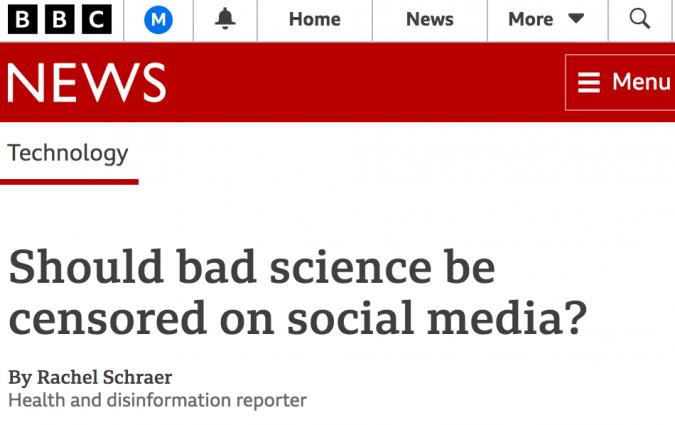675x425 pixels.
Task: Click 'censored on social media?' headline line
Action: pos(296,317)
